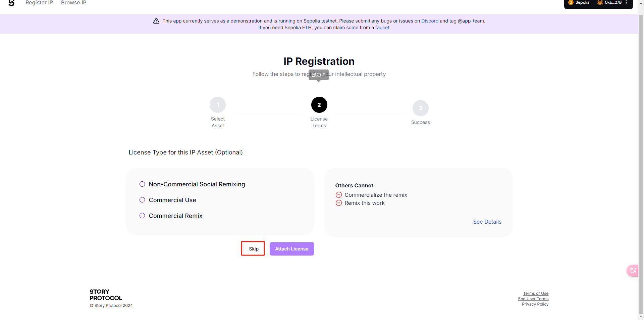Click the Attach License button
The height and width of the screenshot is (320, 644).
click(292, 249)
